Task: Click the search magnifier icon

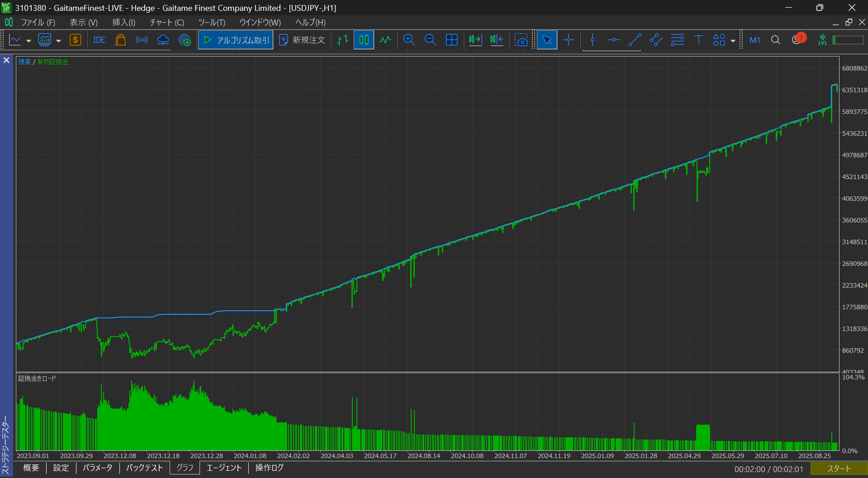Action: [775, 40]
